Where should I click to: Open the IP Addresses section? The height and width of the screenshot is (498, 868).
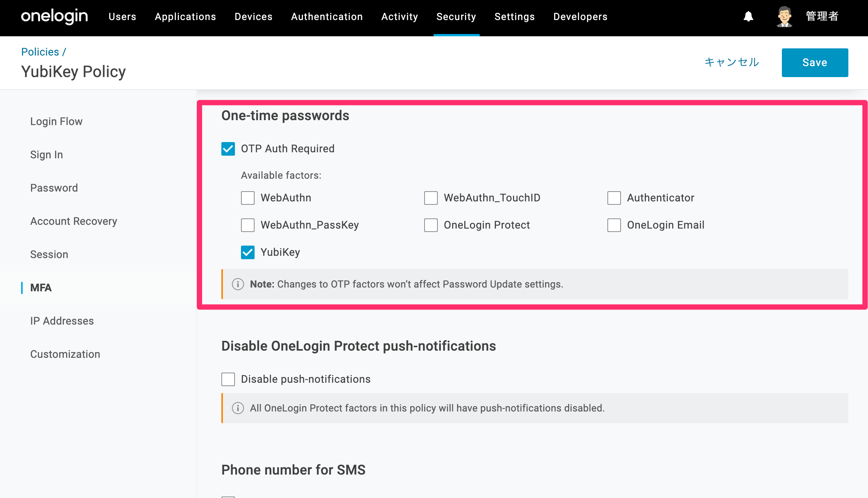(x=62, y=321)
